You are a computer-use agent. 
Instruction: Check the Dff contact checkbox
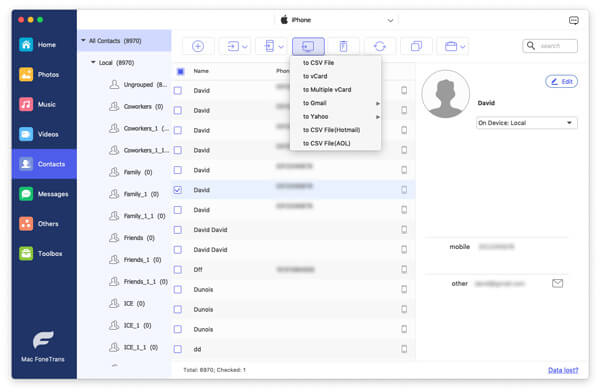pos(178,270)
